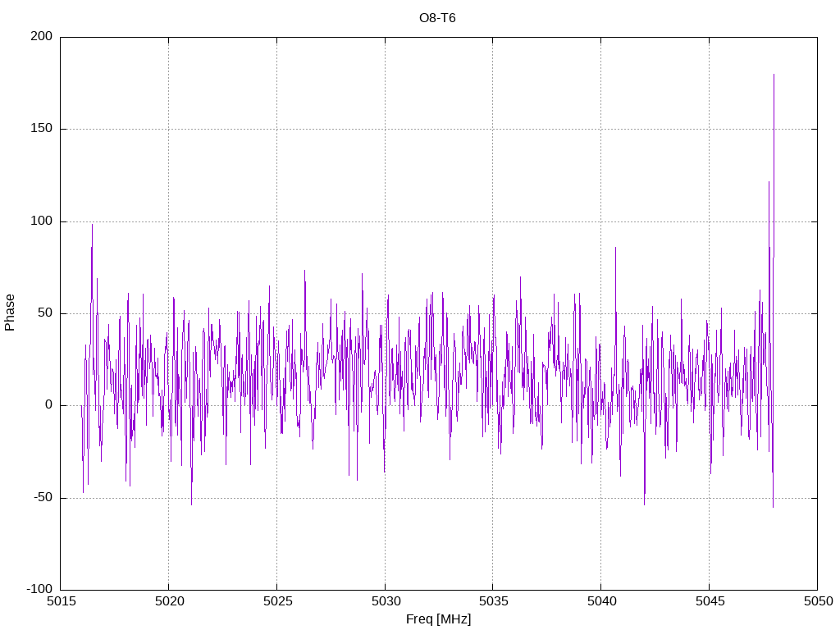Screen dimensions: 840x630
Task: Click x-axis tick label "5045"
Action: [x=710, y=601]
